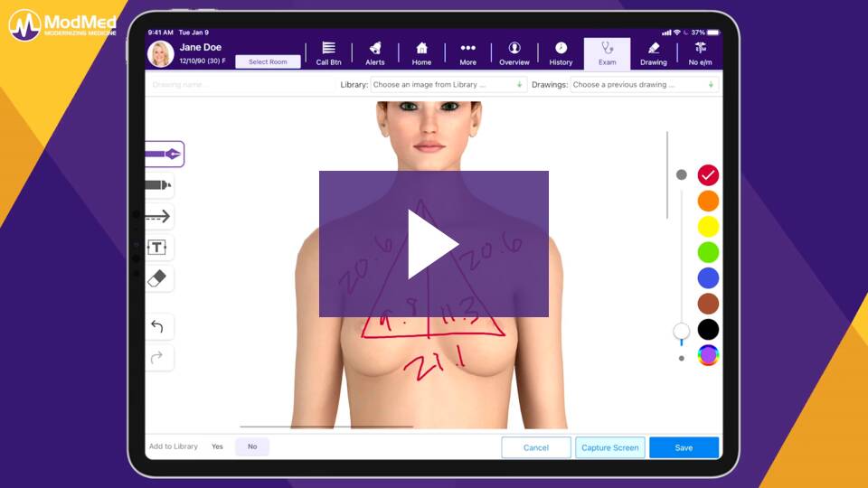Image resolution: width=868 pixels, height=488 pixels.
Task: Click the Wi-Fi status icon
Action: [x=677, y=33]
